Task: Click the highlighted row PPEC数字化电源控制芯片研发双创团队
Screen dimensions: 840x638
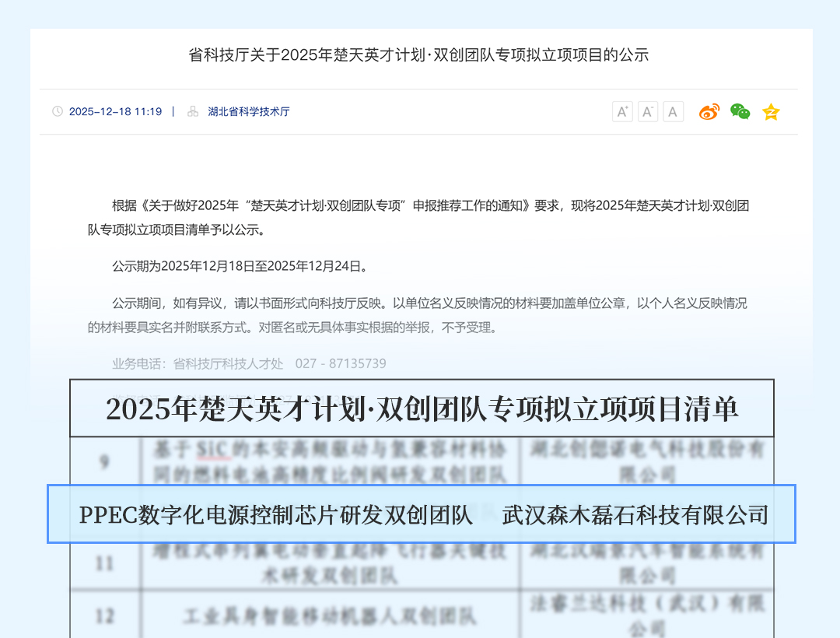Action: coord(422,514)
